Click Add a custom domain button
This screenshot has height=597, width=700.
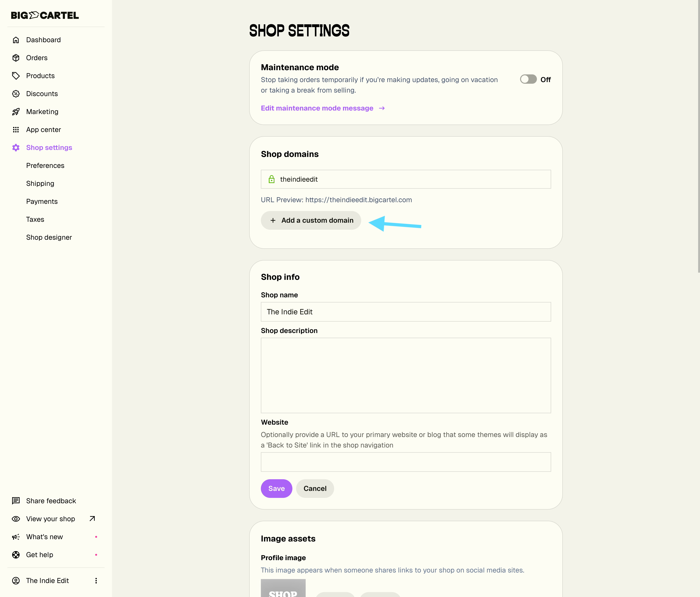tap(311, 220)
